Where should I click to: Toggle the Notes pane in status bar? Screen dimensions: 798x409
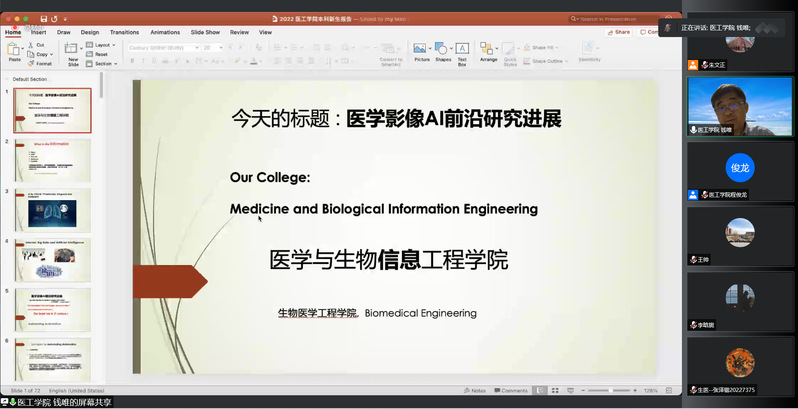pyautogui.click(x=475, y=390)
